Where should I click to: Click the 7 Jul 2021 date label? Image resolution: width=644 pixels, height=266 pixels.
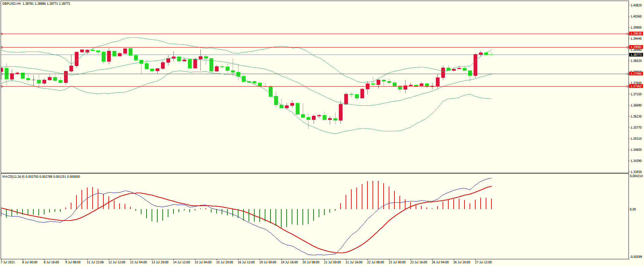[x=8, y=262]
